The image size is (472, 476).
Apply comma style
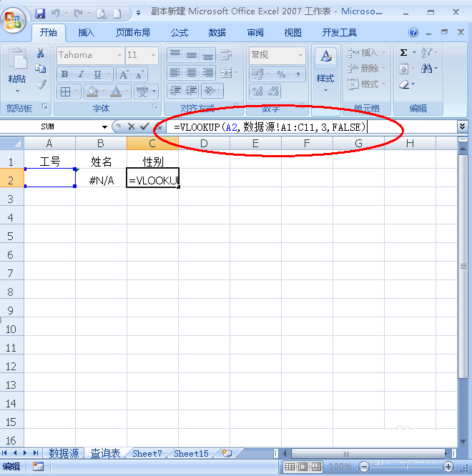(298, 74)
